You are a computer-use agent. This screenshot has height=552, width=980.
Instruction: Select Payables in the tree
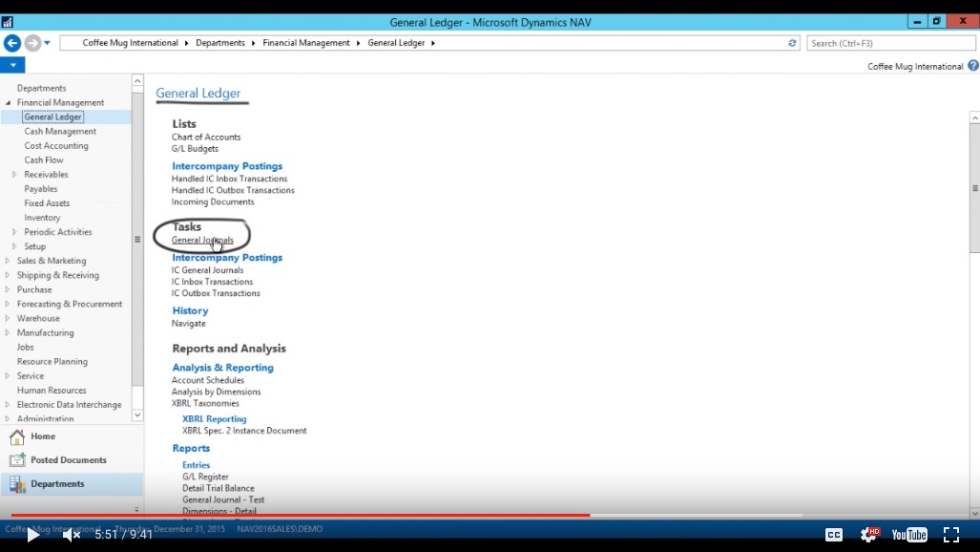pos(41,189)
